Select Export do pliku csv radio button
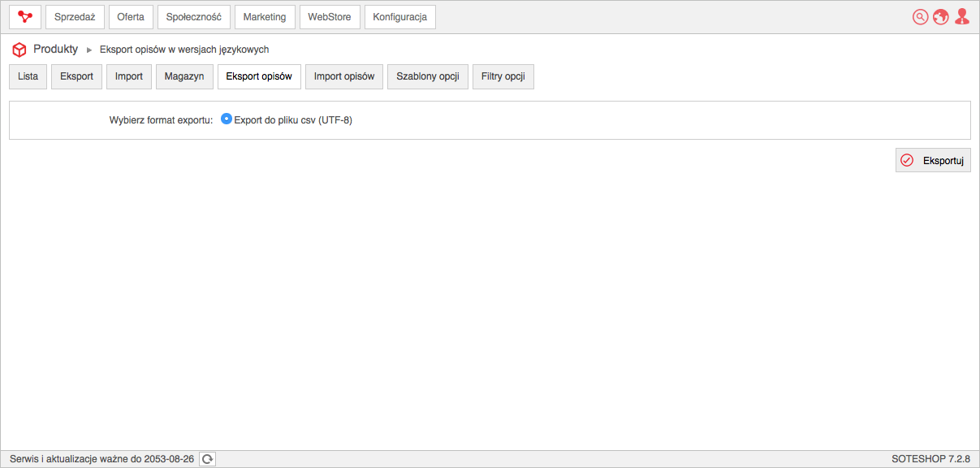The image size is (980, 468). click(227, 119)
